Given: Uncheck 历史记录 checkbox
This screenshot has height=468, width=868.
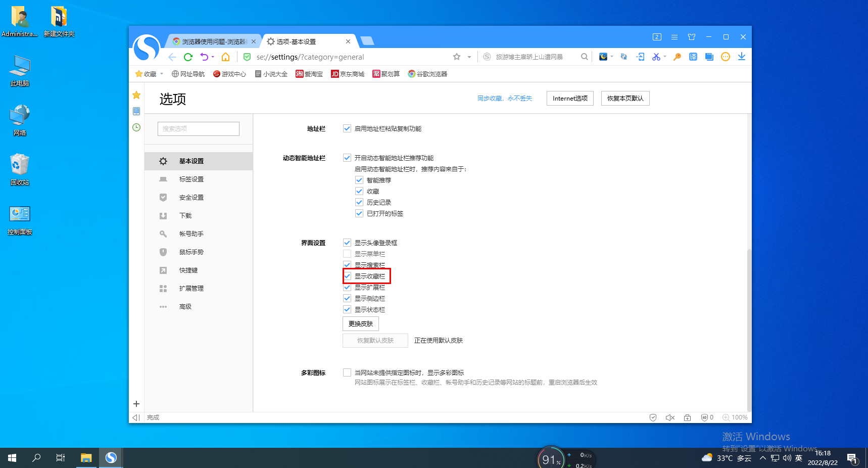Looking at the screenshot, I should tap(359, 202).
